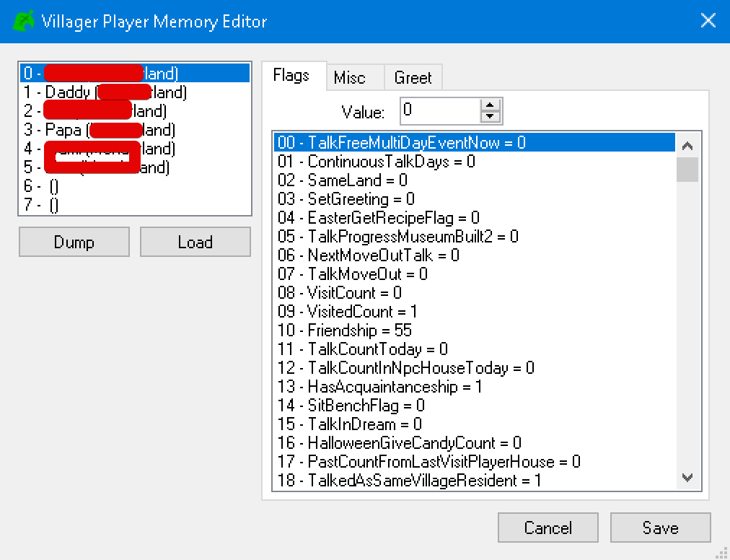This screenshot has width=730, height=560.
Task: Decrement Value using the down stepper arrow
Action: point(491,117)
